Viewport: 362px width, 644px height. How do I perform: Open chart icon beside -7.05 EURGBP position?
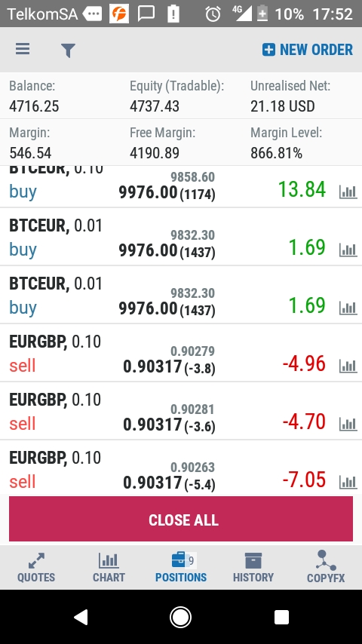point(348,481)
